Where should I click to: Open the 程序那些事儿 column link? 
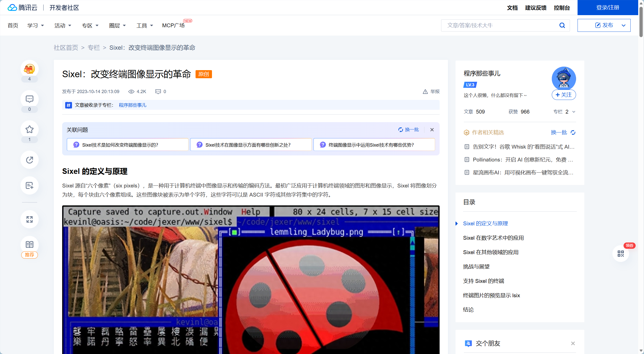coord(132,105)
